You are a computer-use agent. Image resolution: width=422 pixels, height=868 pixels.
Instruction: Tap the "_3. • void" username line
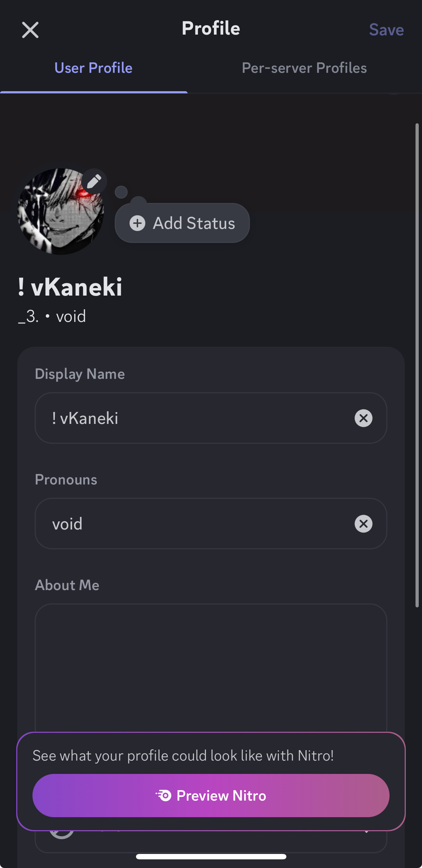click(52, 316)
